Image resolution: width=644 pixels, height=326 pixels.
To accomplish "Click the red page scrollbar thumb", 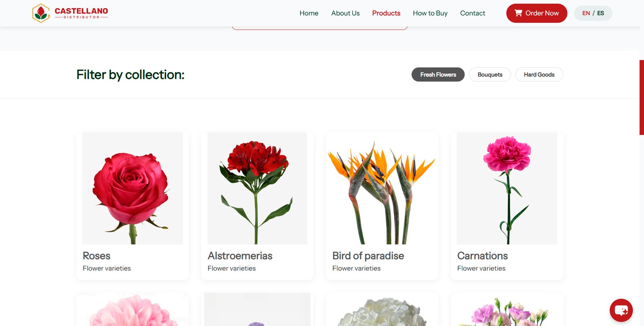I will pos(642,97).
